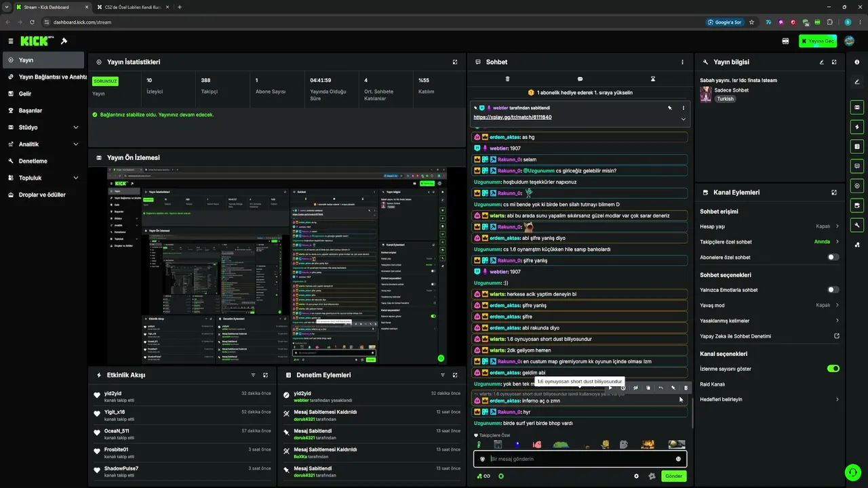This screenshot has height=488, width=868.
Task: Timeout user via clock icon on hovered message
Action: click(x=623, y=388)
